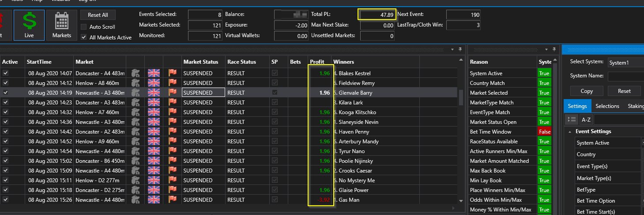The height and width of the screenshot is (215, 644).
Task: Open the Select System combo box
Action: tap(625, 62)
